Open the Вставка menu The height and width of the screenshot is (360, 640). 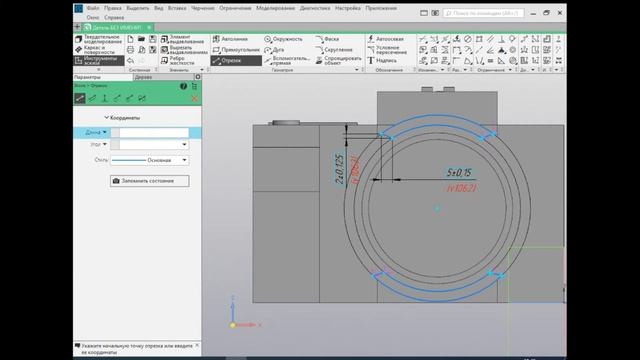pyautogui.click(x=177, y=8)
